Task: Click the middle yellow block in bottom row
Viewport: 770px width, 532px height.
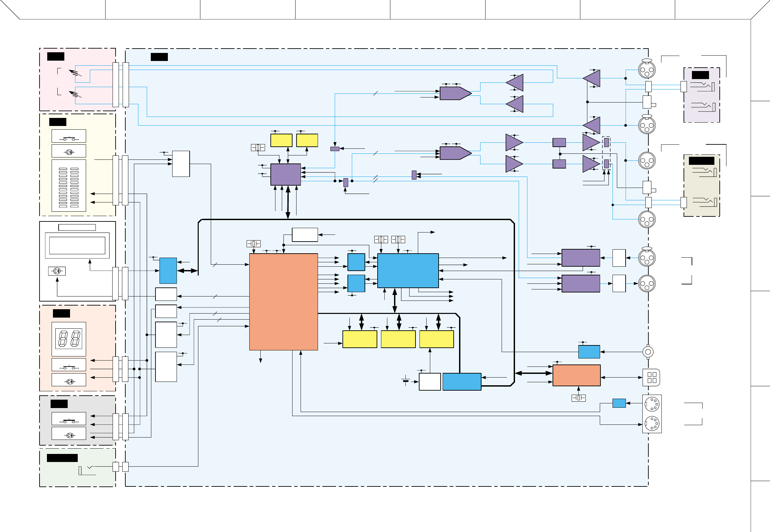Action: click(398, 339)
